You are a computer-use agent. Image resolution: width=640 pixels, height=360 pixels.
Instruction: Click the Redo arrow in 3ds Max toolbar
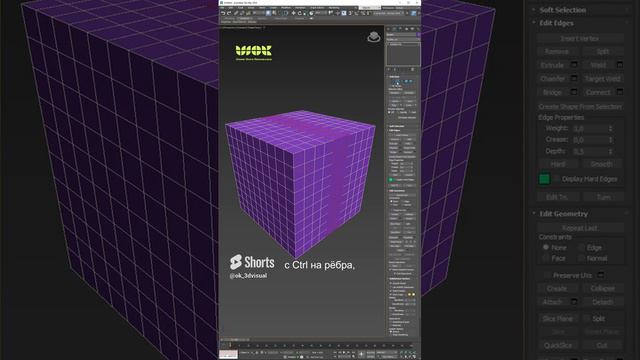click(x=229, y=13)
